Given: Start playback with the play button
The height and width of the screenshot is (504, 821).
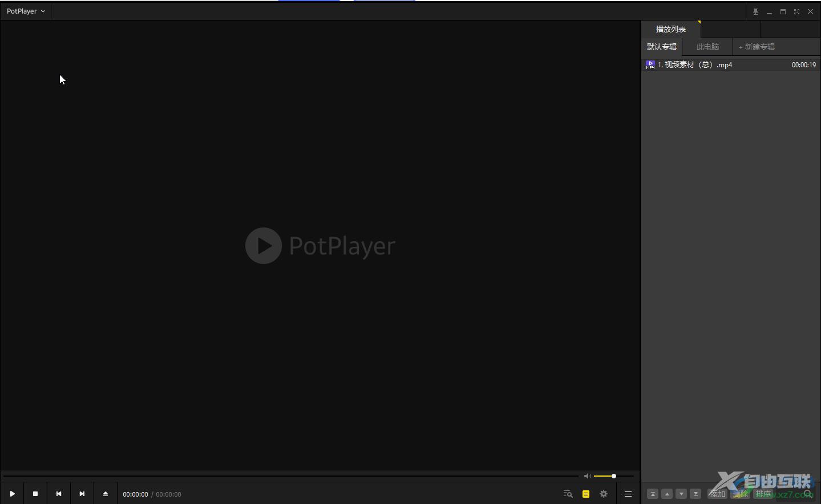Looking at the screenshot, I should click(12, 494).
